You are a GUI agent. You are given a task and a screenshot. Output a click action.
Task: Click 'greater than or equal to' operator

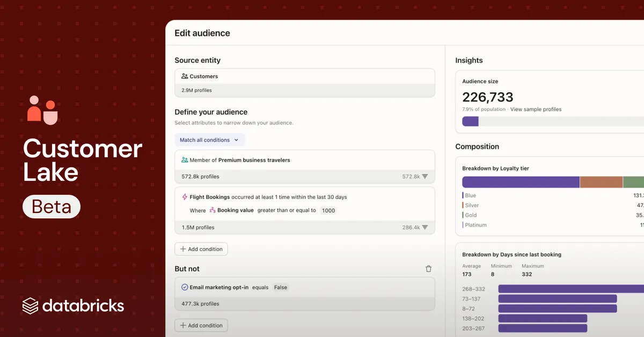click(287, 210)
